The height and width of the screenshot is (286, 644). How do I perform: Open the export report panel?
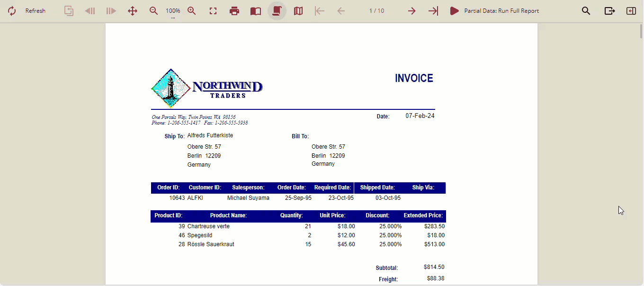610,11
